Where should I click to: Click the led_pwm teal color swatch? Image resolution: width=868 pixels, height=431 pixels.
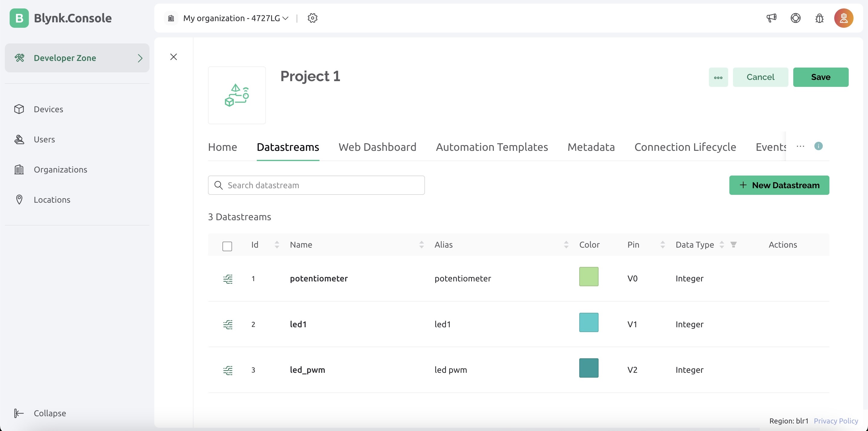pos(589,368)
